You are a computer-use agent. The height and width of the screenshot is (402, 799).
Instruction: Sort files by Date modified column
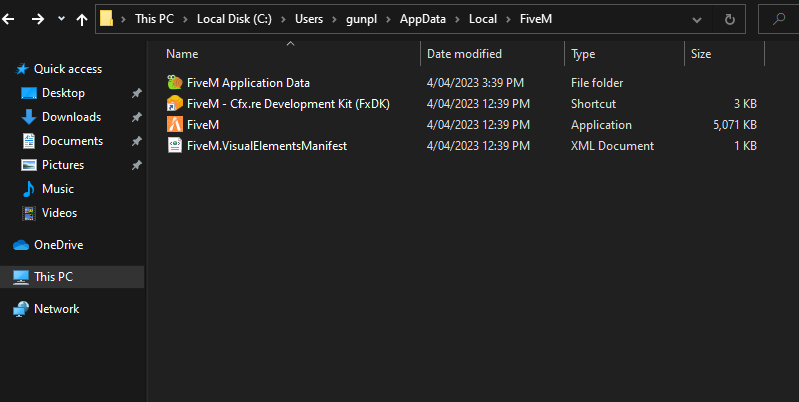(x=464, y=53)
